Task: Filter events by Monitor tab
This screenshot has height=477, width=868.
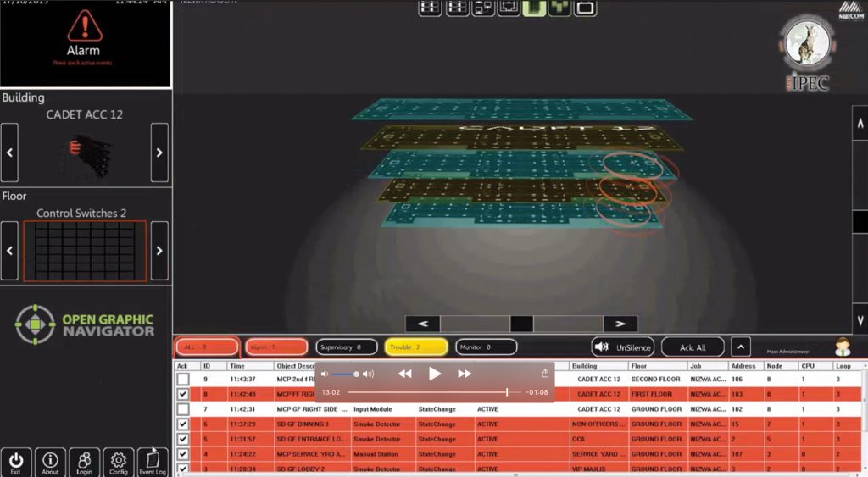Action: click(486, 347)
